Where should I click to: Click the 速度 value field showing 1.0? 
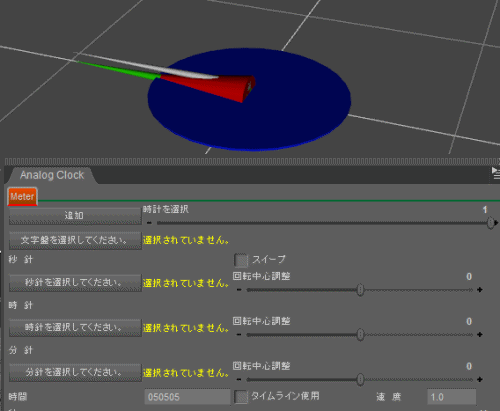pos(452,397)
